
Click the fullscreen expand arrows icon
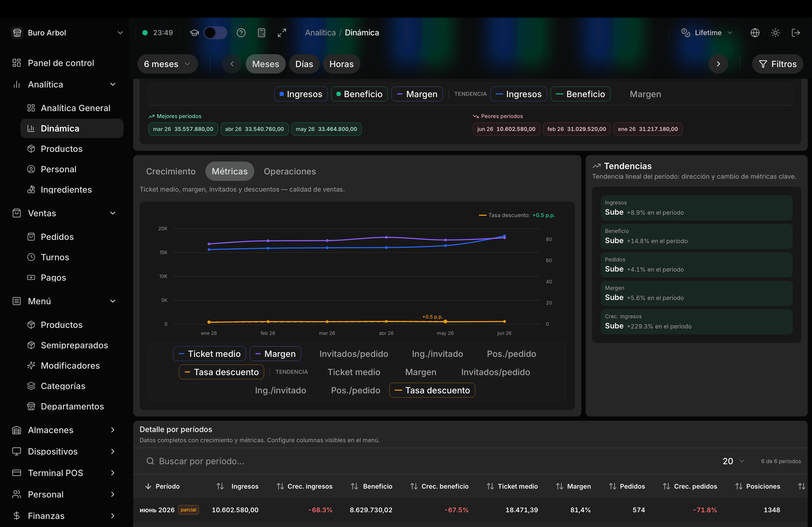coord(282,33)
